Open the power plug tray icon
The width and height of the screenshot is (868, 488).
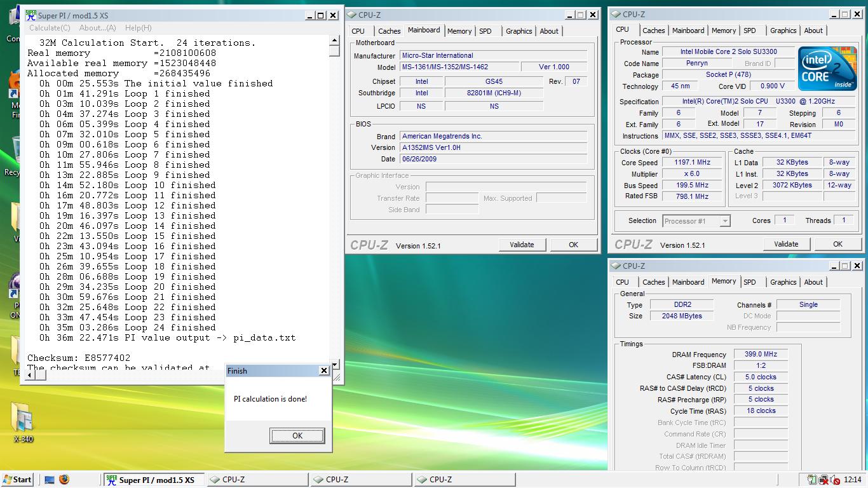(812, 480)
